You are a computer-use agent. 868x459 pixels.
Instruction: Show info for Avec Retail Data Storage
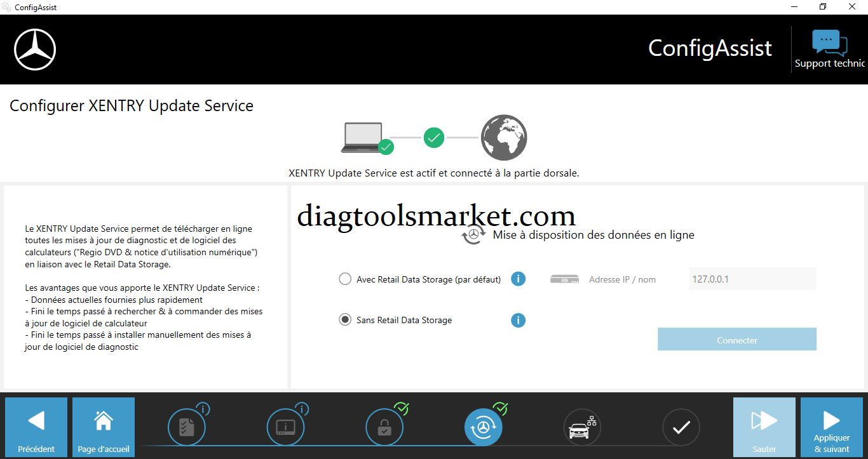click(519, 279)
